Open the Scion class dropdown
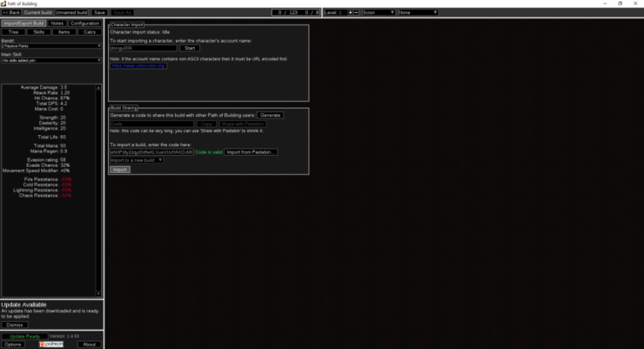Screen dimensions: 644x349 [x=379, y=12]
